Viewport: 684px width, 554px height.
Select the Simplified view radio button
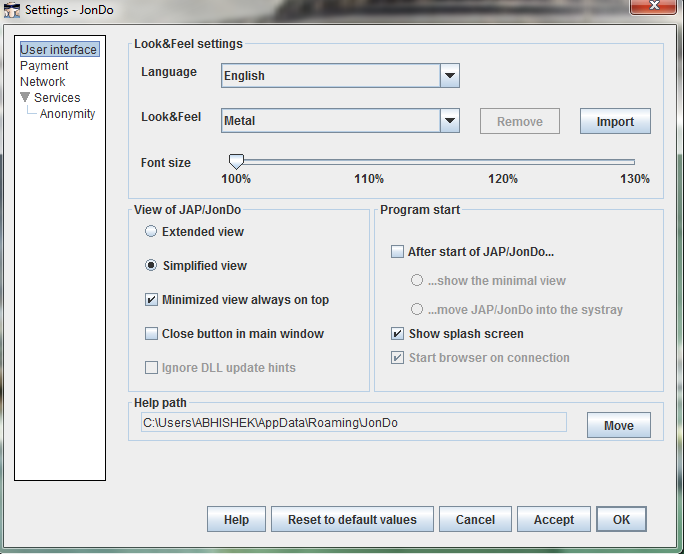click(x=151, y=265)
